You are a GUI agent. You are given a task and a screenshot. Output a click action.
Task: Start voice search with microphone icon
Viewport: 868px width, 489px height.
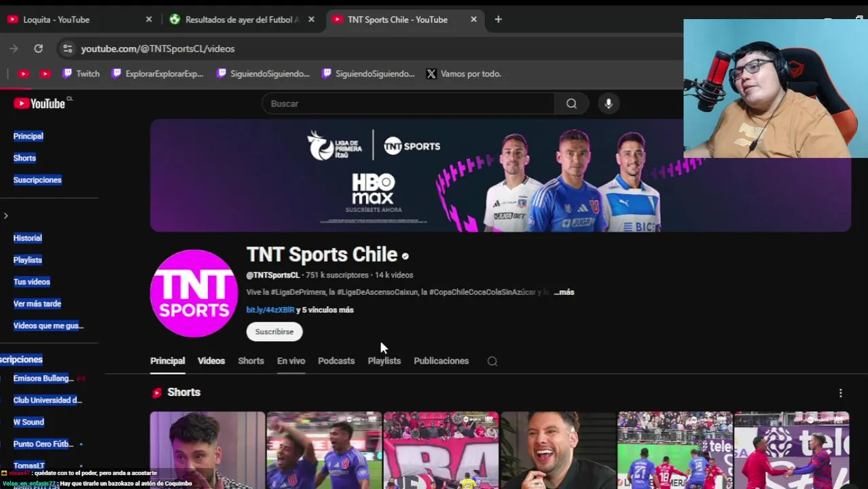609,103
